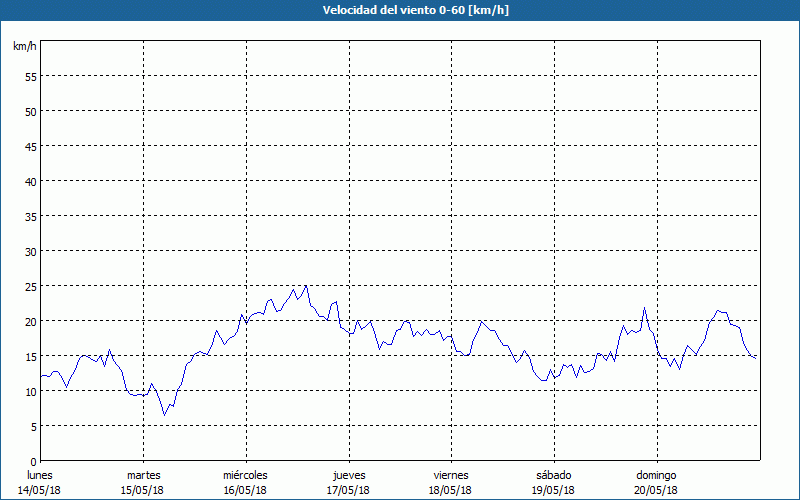Click the 'miércoles' day label

tap(245, 475)
